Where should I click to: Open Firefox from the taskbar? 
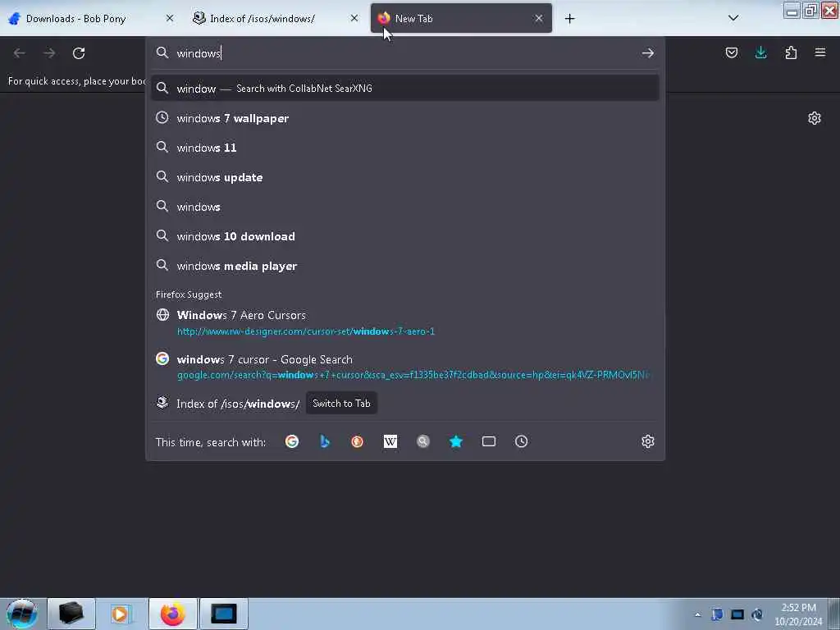point(172,614)
